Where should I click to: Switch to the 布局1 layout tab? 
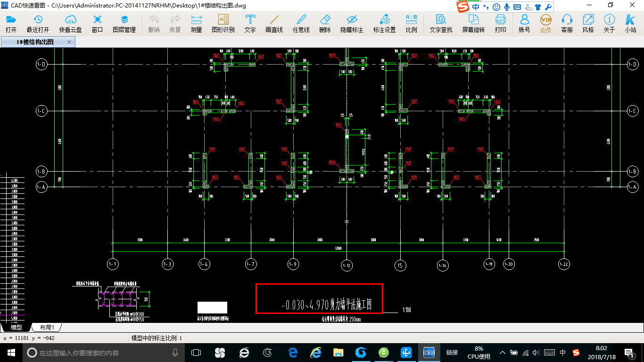(x=47, y=327)
